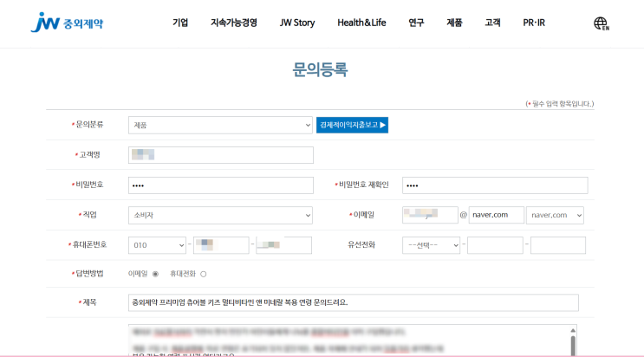Focus the email domain field naver.com
This screenshot has height=357, width=644.
click(x=497, y=215)
